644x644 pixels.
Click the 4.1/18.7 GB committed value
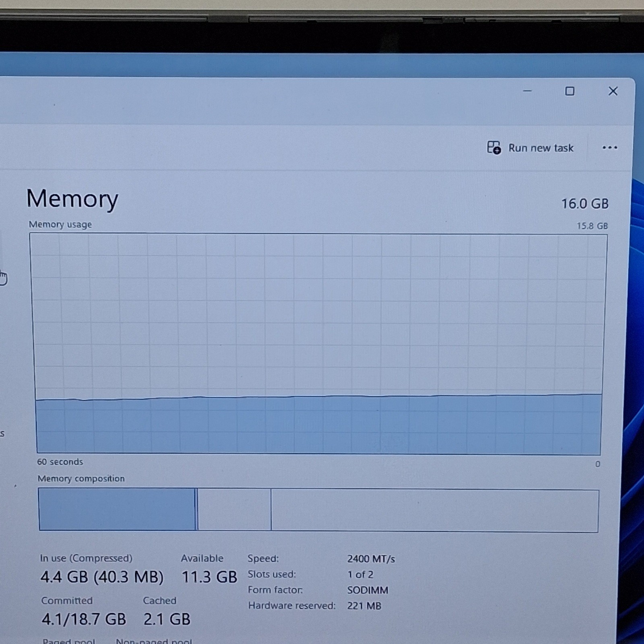click(x=84, y=619)
